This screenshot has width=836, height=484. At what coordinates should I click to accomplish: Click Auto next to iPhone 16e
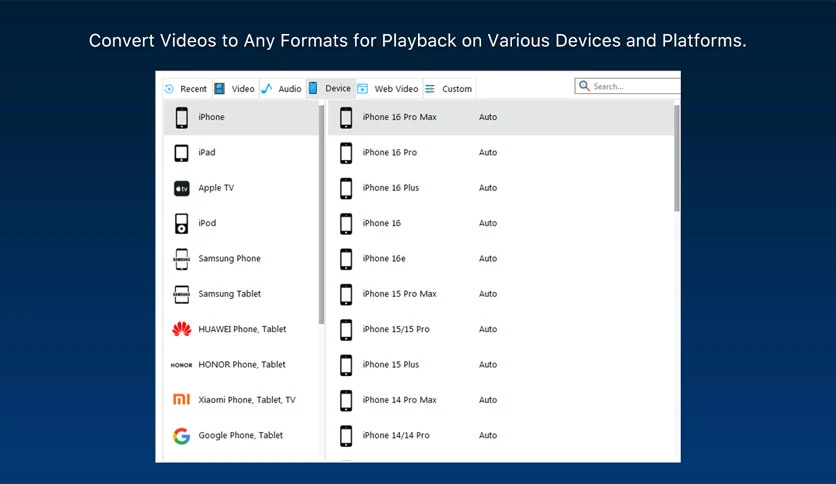point(488,259)
